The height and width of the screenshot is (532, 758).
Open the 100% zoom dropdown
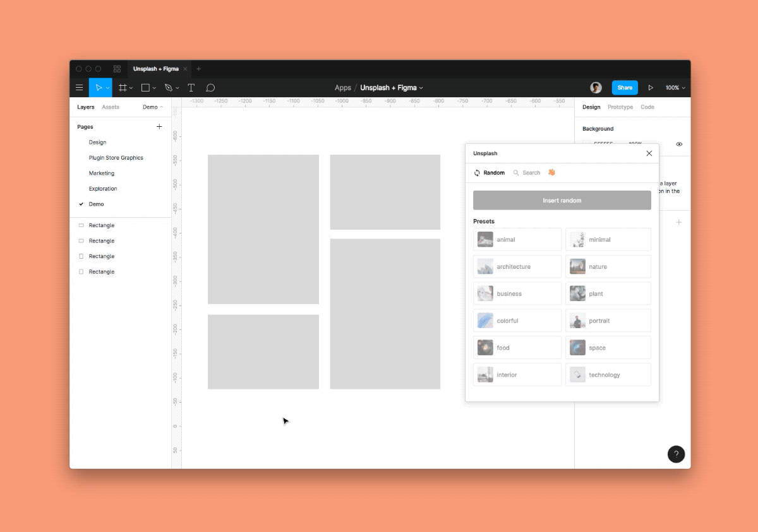675,88
